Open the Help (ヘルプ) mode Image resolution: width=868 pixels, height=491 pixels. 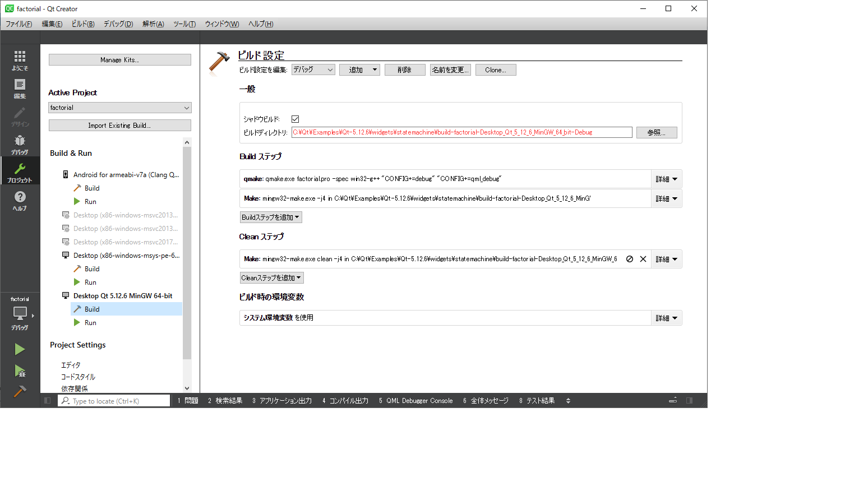tap(20, 200)
